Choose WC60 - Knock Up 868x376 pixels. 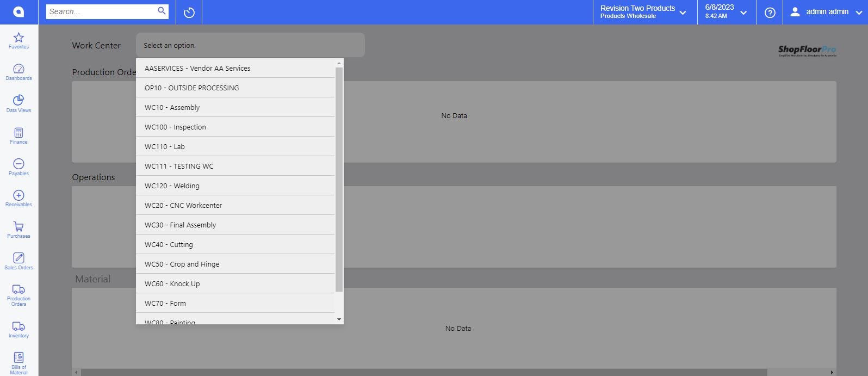click(235, 283)
